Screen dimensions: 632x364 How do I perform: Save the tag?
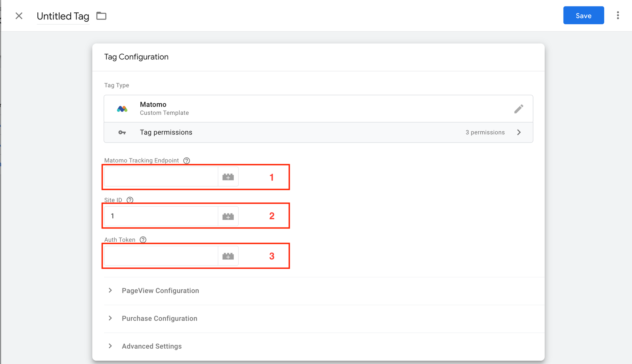coord(583,15)
